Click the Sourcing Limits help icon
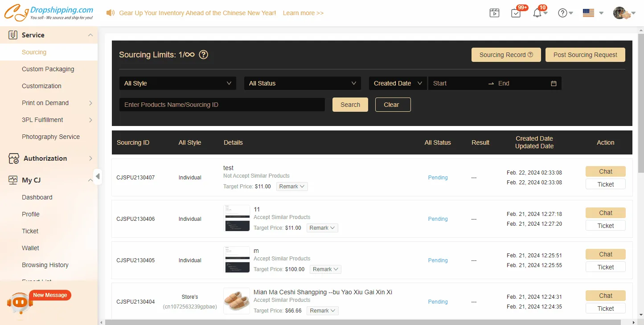Viewport: 644px width, 325px height. [x=203, y=55]
